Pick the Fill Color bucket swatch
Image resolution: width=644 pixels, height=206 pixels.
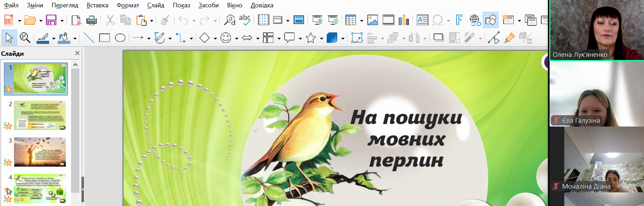tap(64, 38)
